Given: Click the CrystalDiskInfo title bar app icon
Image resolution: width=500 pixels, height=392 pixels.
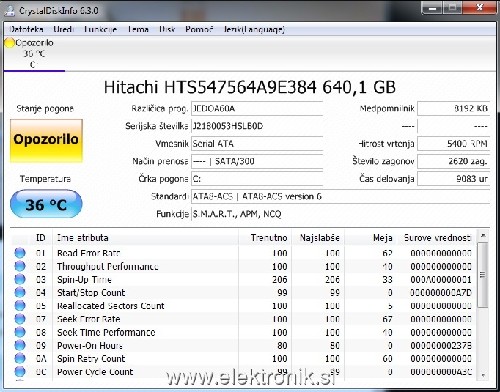Looking at the screenshot, I should [10, 10].
